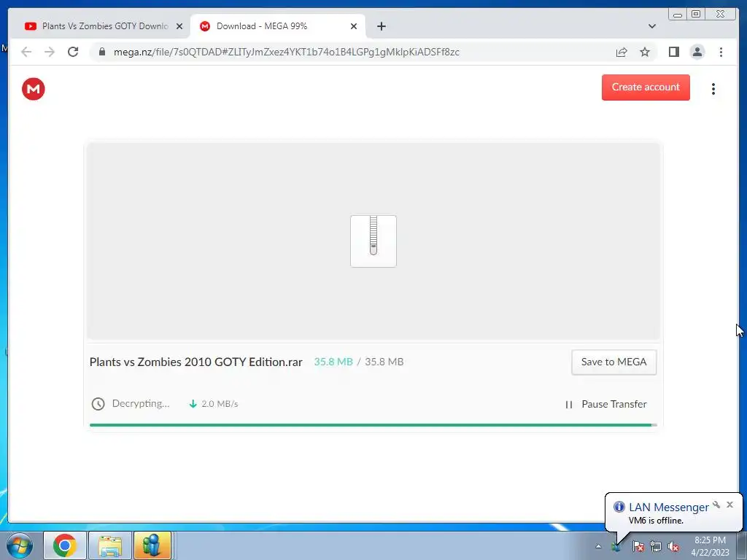The image size is (747, 560).
Task: Click the muted volume tray icon
Action: [x=673, y=546]
